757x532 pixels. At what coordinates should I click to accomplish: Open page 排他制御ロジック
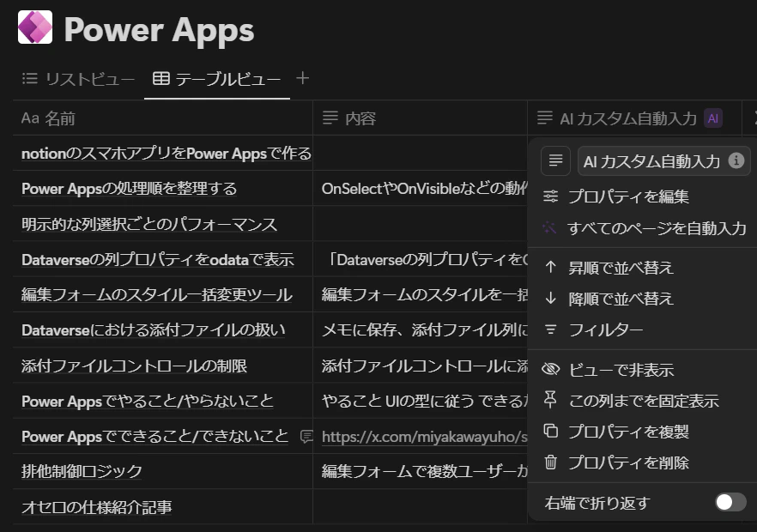tap(82, 471)
